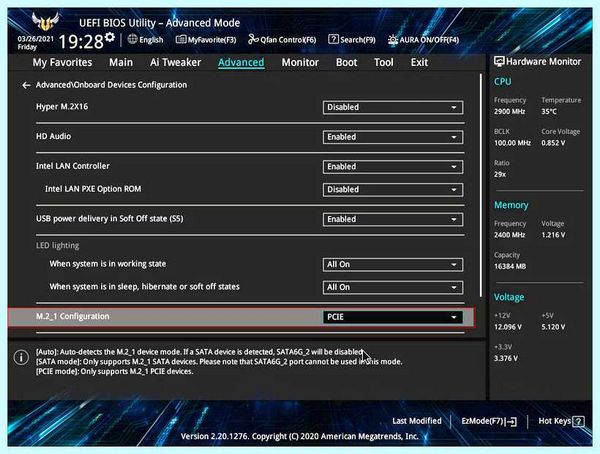Click the +5V 5.120 V reading

[x=553, y=327]
